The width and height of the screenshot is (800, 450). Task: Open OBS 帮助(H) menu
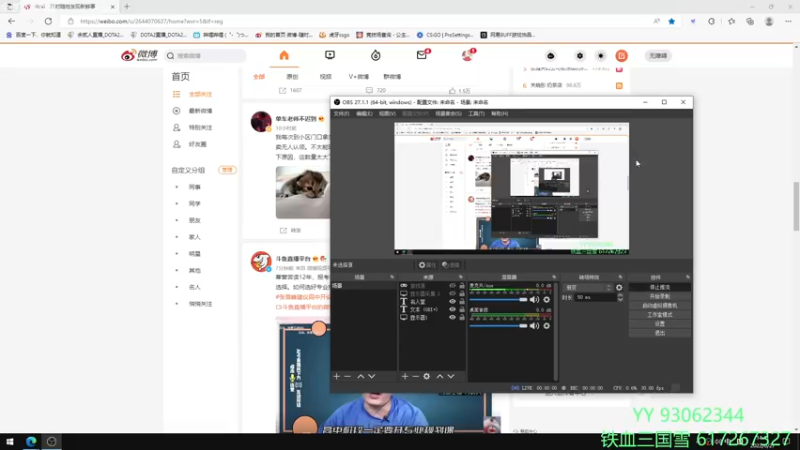point(499,114)
